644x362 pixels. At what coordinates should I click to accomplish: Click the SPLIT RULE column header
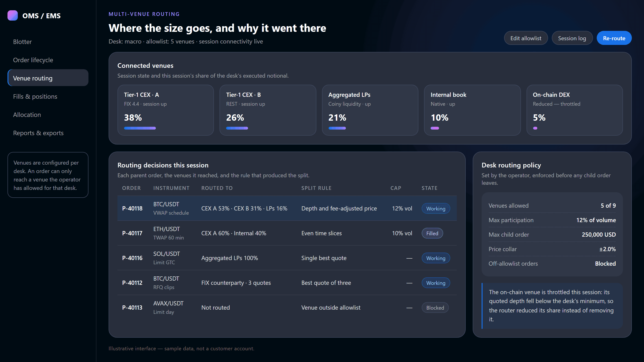click(x=316, y=188)
